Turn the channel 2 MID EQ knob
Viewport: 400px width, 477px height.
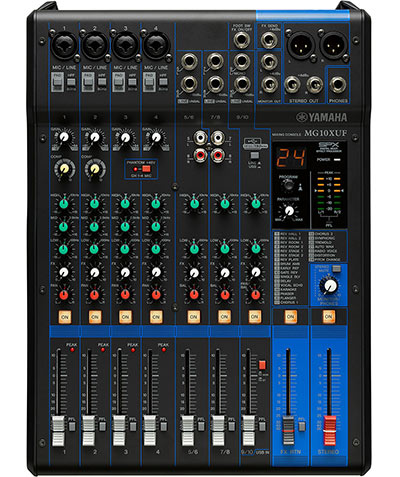click(95, 227)
